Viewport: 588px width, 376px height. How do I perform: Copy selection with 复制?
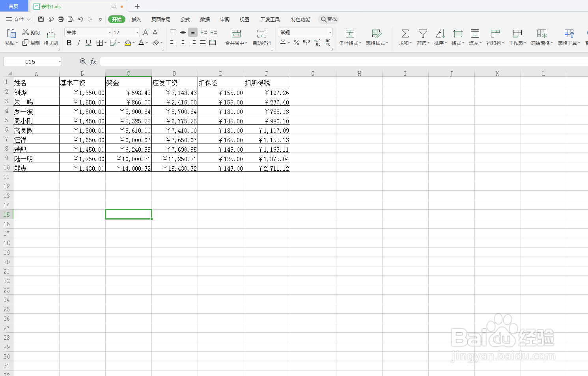[31, 43]
